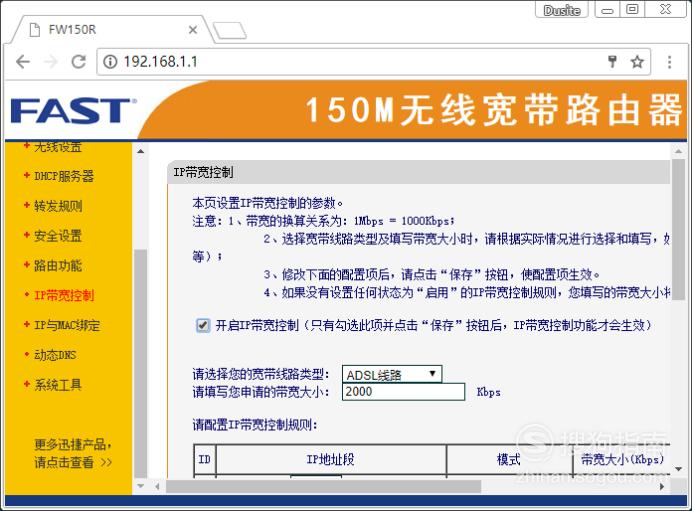Image resolution: width=692 pixels, height=511 pixels.
Task: Close the FW150R tab
Action: tap(193, 30)
